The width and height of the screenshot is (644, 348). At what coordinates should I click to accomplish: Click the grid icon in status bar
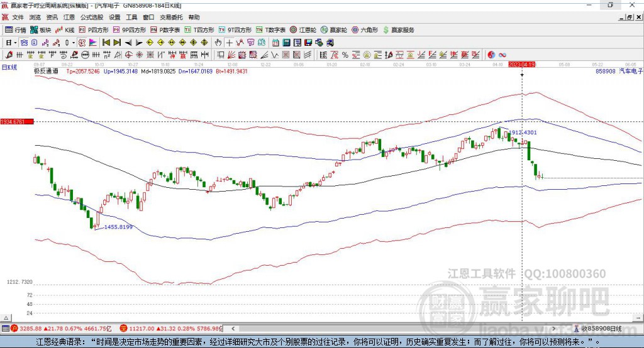(x=5, y=329)
